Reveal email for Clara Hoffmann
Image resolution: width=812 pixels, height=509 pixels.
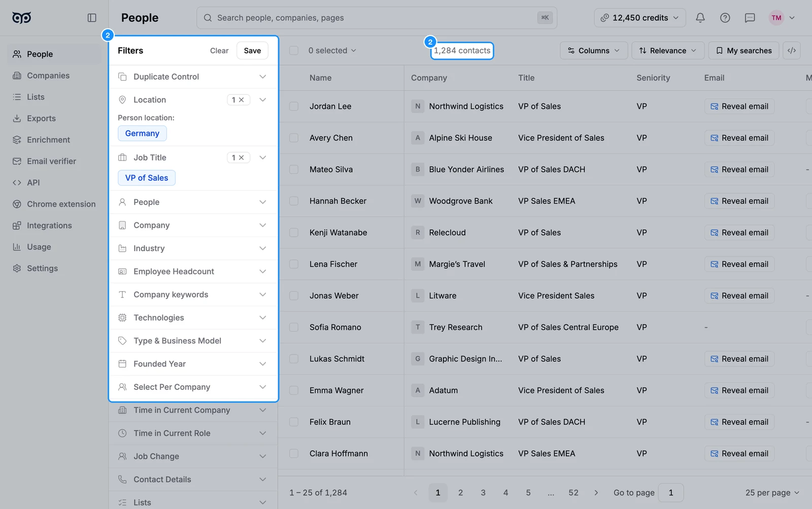739,454
